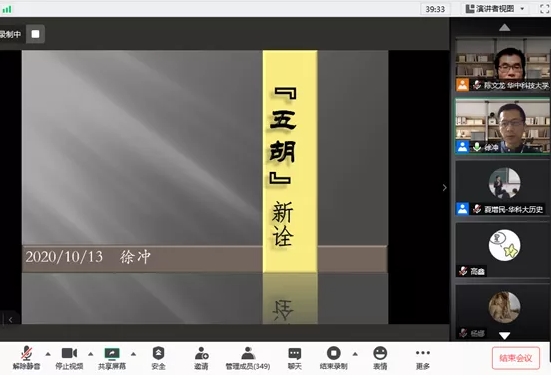Click muted mic icon on 陈文龙 tile

tap(477, 85)
